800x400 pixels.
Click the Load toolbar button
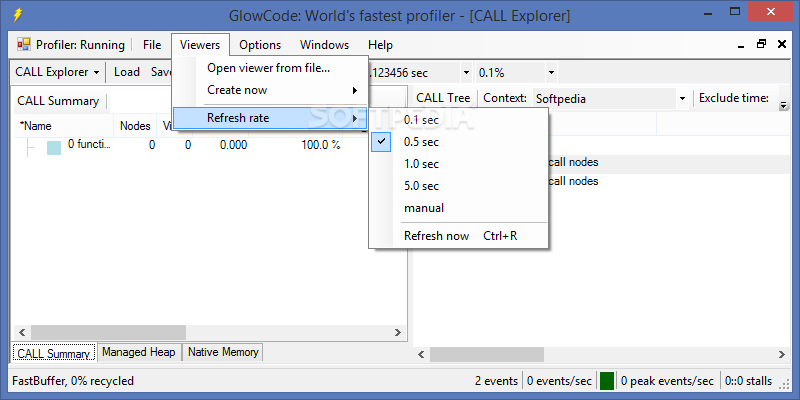tap(127, 72)
